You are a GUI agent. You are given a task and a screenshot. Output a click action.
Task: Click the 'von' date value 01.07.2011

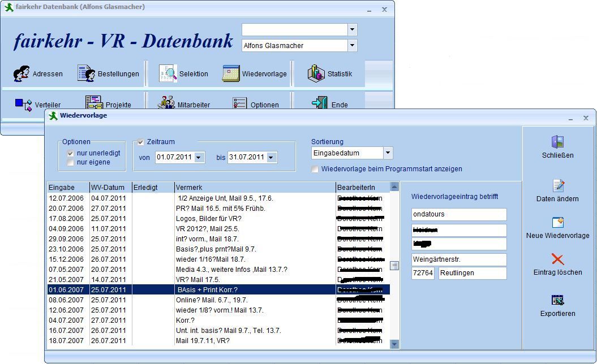point(174,157)
